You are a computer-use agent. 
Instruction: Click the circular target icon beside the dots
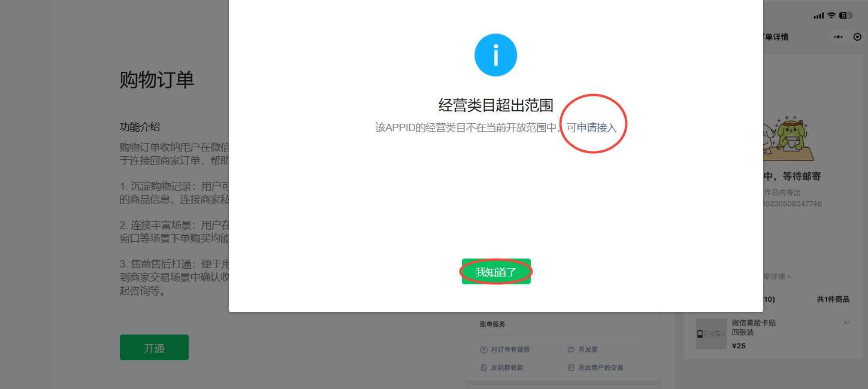pyautogui.click(x=857, y=37)
